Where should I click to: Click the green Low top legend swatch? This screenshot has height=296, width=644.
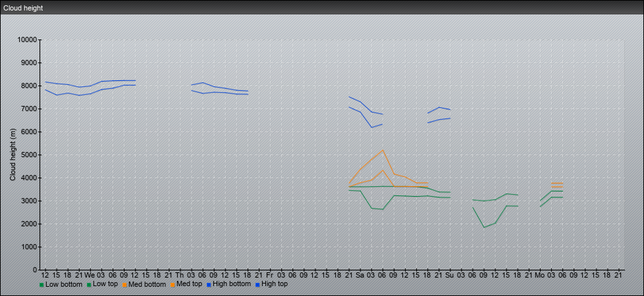[x=89, y=284]
